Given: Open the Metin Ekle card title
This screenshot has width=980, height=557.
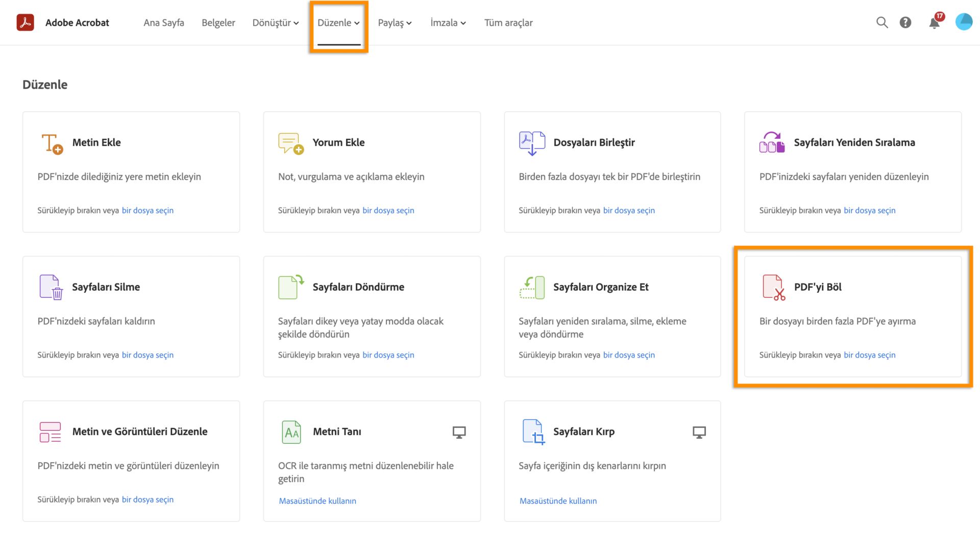Looking at the screenshot, I should 96,142.
